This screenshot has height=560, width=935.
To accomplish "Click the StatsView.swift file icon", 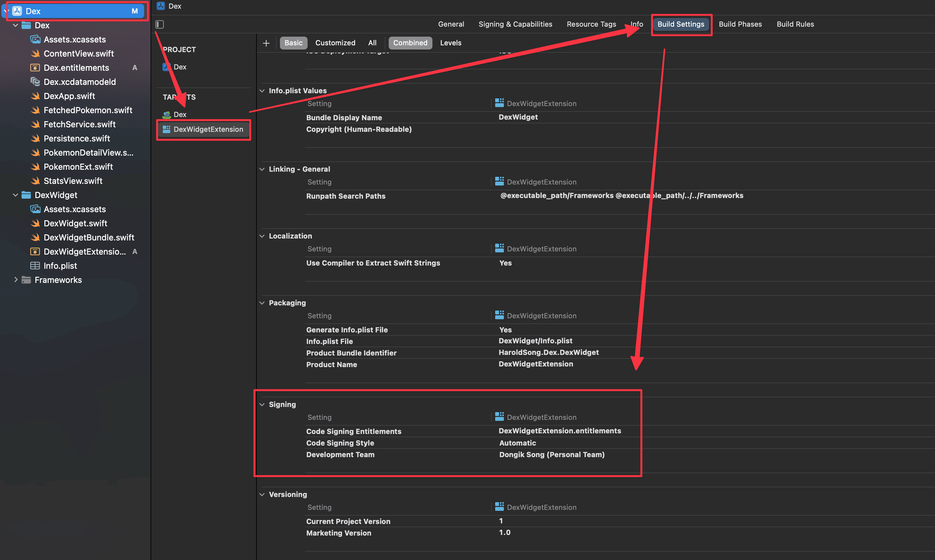I will pyautogui.click(x=35, y=181).
